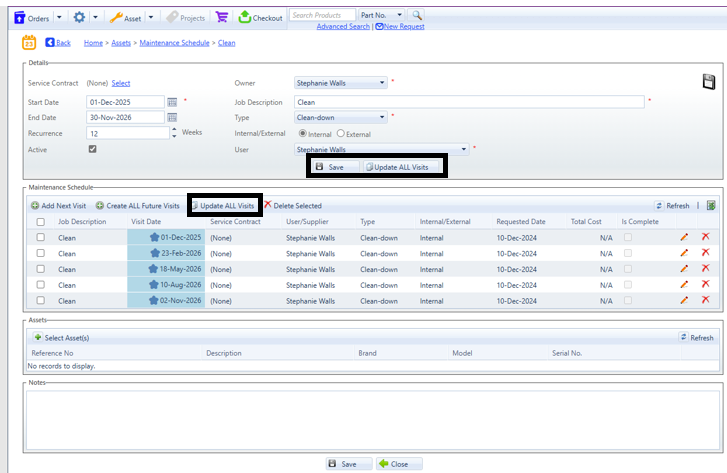Screen dimensions: 727x473
Task: Edit the 23-Feb-2026 visit with pencil icon
Action: [684, 253]
